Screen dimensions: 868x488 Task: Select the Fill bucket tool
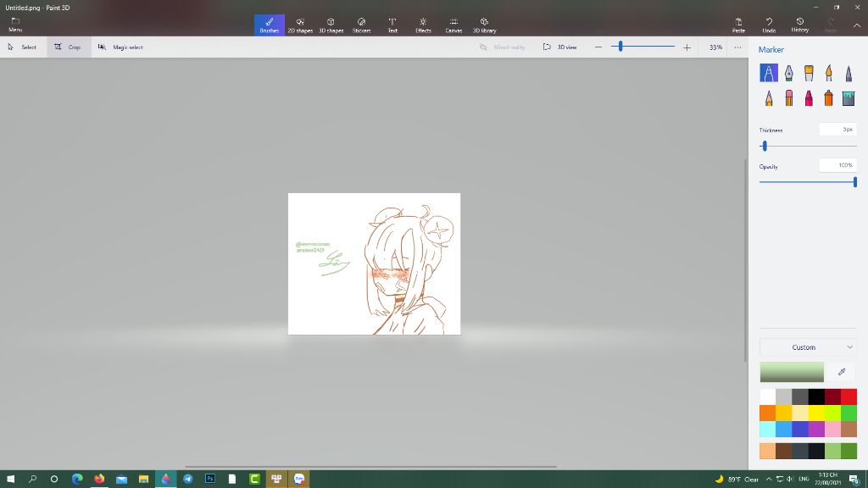[849, 98]
